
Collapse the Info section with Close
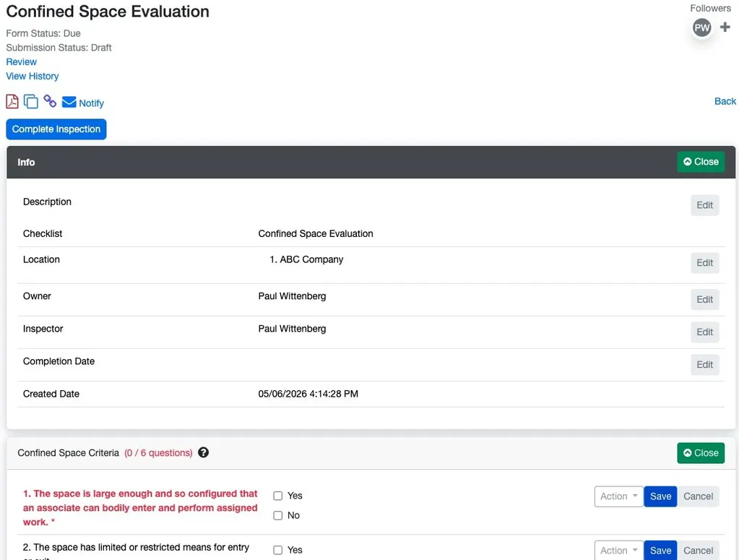click(x=701, y=162)
